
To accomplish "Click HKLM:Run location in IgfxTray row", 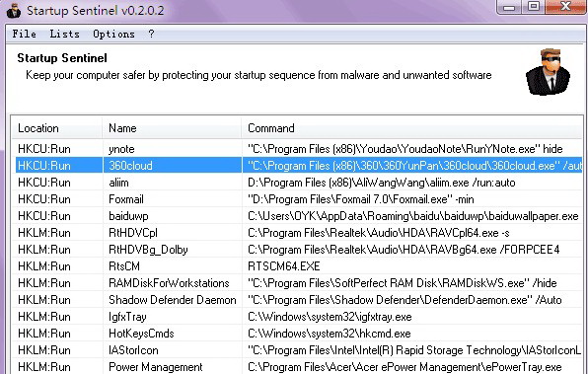I will coord(44,317).
